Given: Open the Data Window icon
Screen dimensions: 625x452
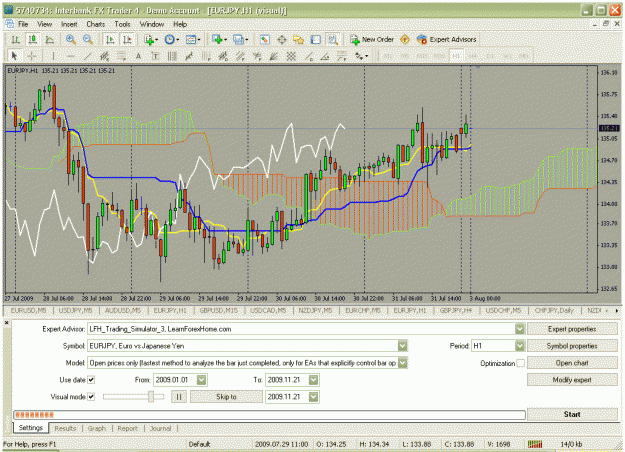Looking at the screenshot, I should 281,39.
